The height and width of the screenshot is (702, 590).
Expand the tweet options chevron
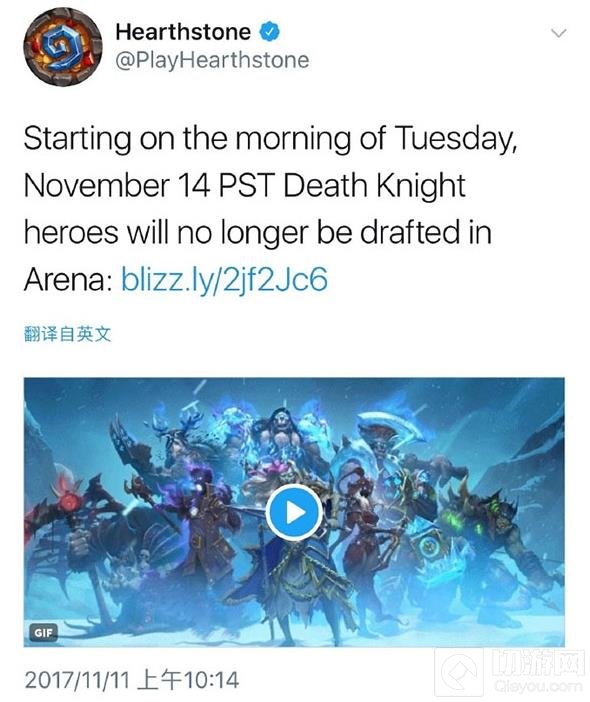(x=558, y=33)
